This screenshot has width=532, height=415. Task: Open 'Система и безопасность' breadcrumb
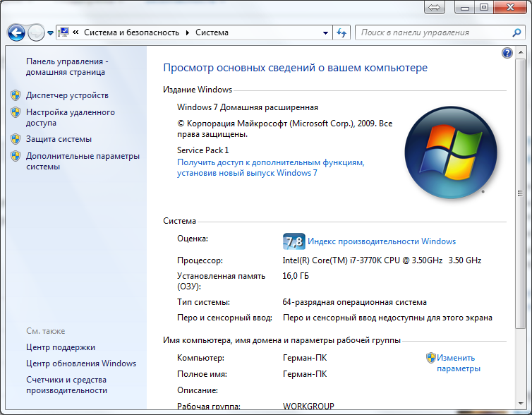pyautogui.click(x=132, y=32)
